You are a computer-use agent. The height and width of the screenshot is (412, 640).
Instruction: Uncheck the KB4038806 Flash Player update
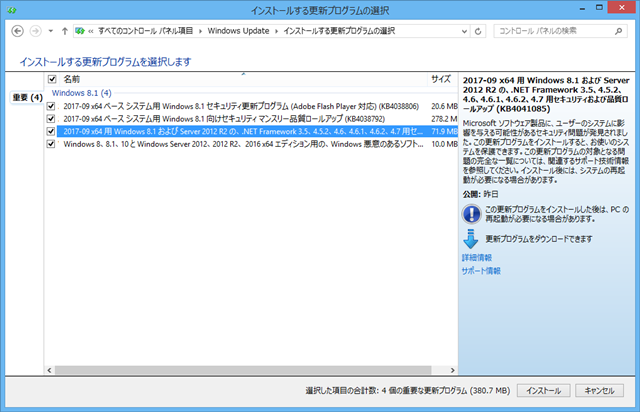51,106
